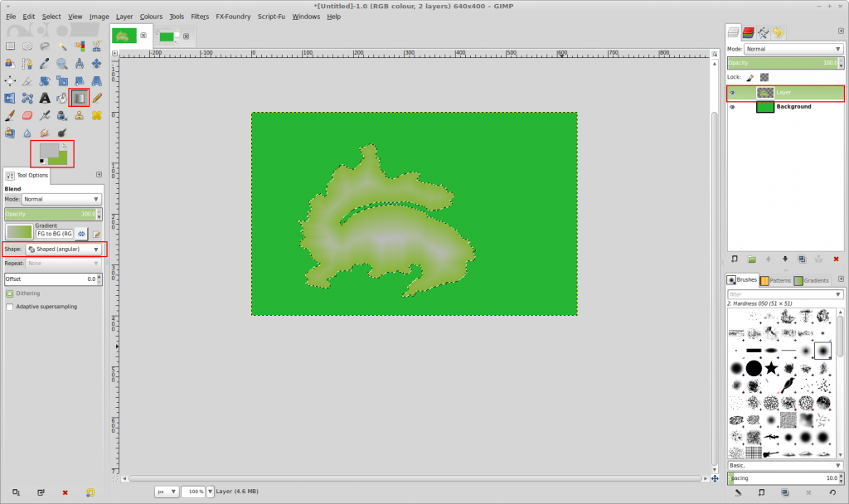
Task: Delete the selected layer
Action: [835, 259]
